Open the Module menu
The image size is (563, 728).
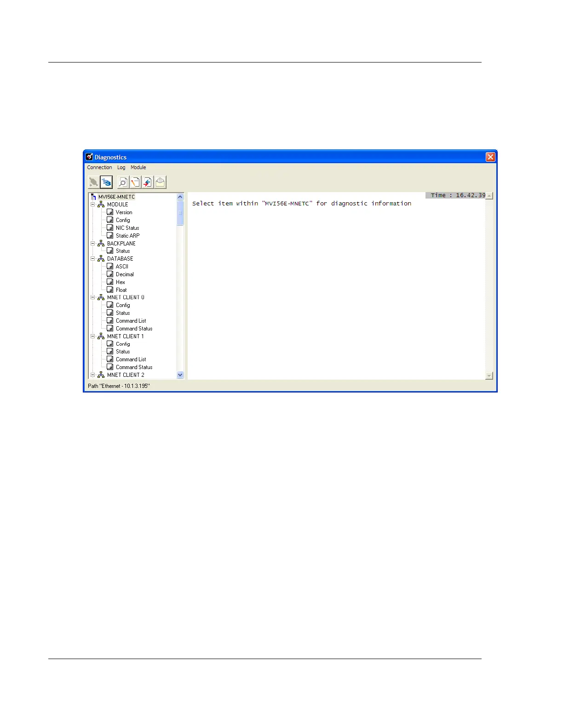tap(138, 167)
